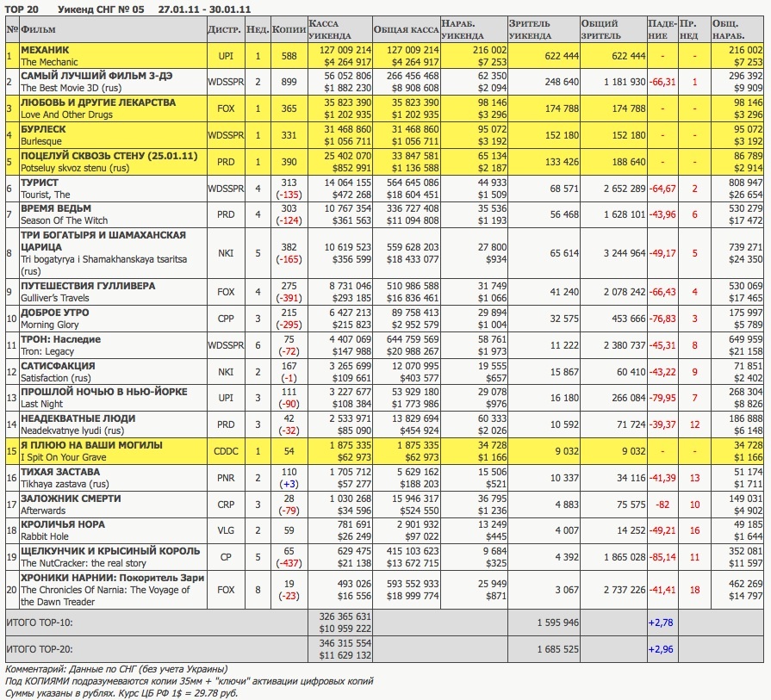Select the Копии column header
The image size is (771, 700).
click(289, 29)
